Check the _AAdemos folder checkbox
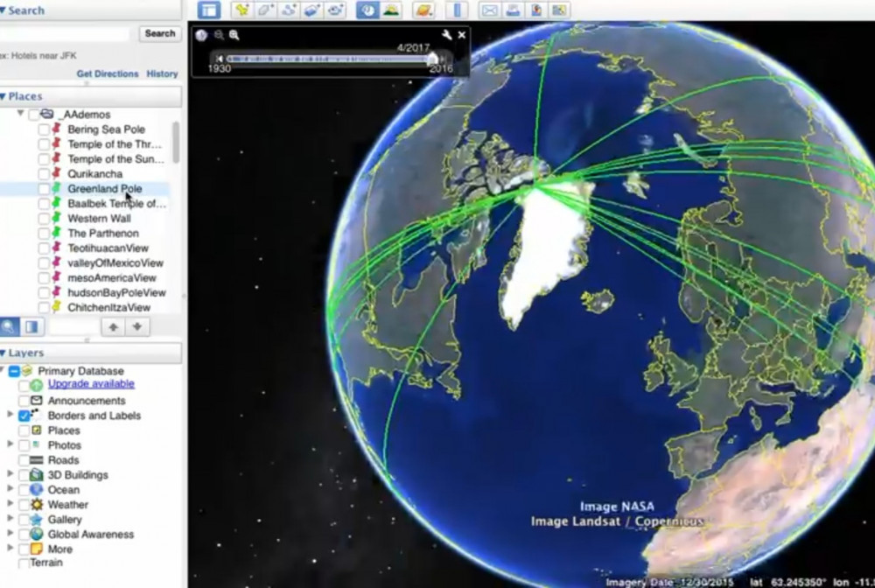This screenshot has height=588, width=875. [x=33, y=115]
